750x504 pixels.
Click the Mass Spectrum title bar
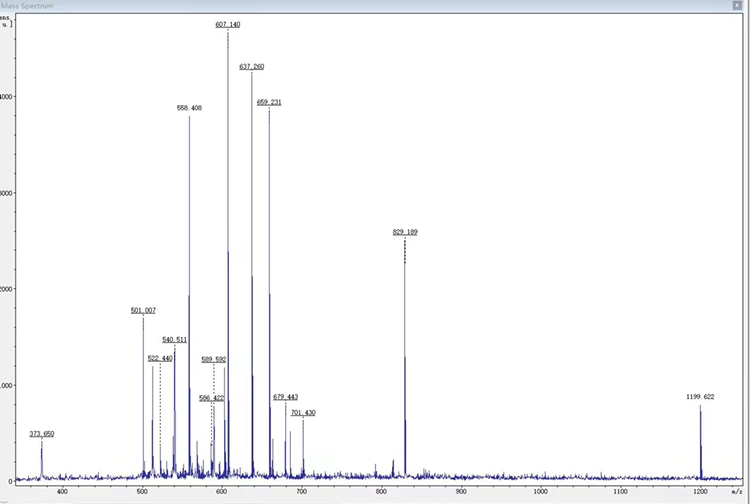tap(300, 5)
